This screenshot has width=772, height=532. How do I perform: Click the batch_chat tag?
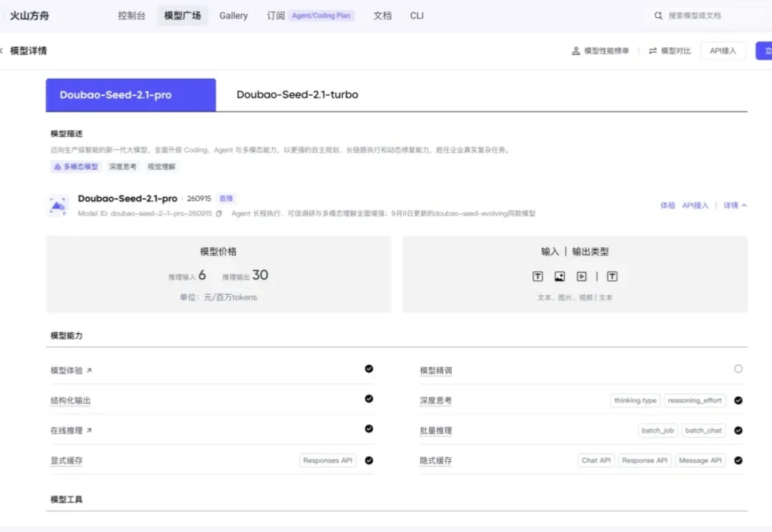(x=703, y=430)
